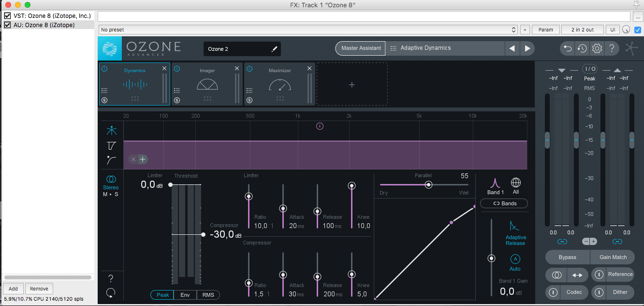The width and height of the screenshot is (644, 306).
Task: Select the gain reduction trace view icon
Action: 112,145
